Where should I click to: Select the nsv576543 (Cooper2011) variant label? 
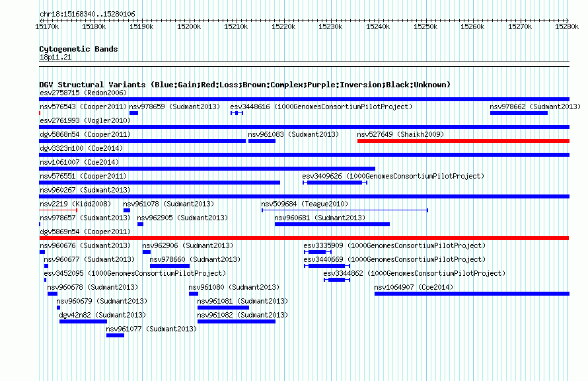tap(83, 106)
